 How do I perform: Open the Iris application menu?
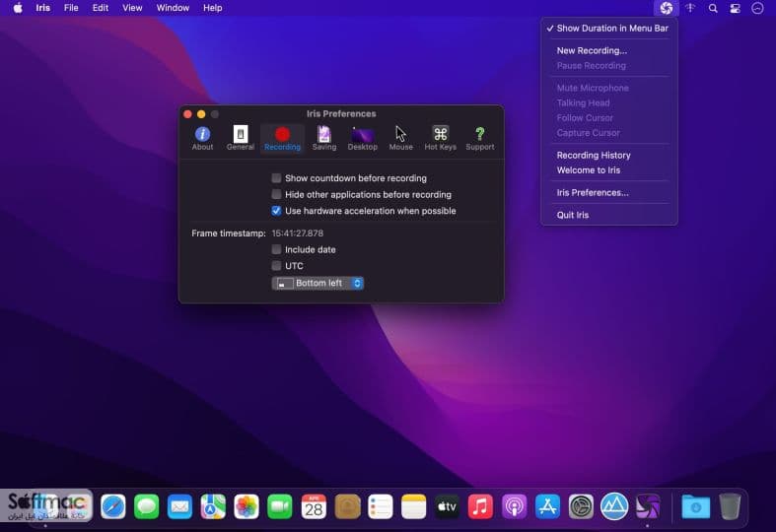coord(43,8)
